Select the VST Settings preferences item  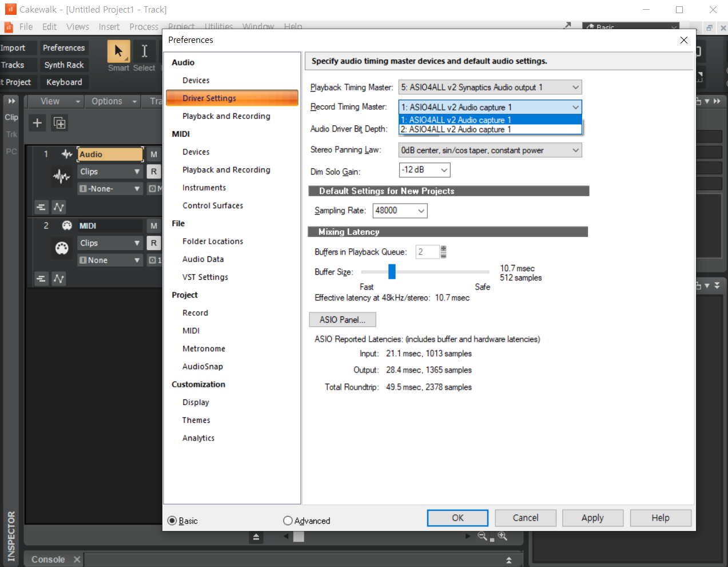(x=205, y=277)
